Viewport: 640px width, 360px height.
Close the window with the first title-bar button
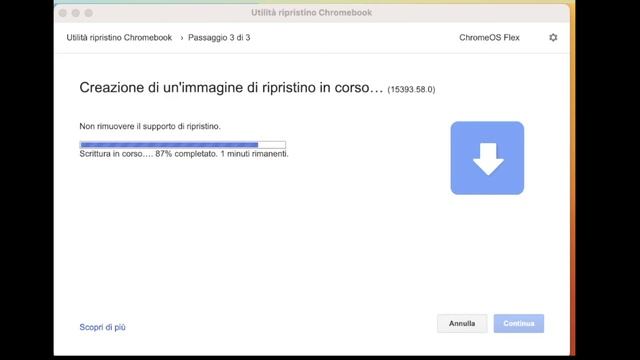pos(63,13)
